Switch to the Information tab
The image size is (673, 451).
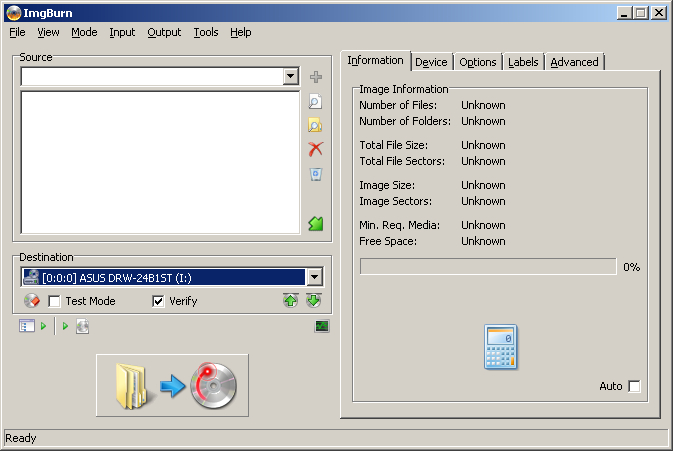pos(376,61)
